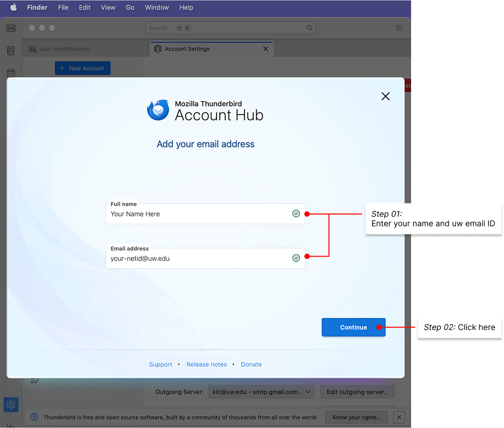Screen dimensions: 504x428
Task: Open the Window menu in menu bar
Action: 156,7
